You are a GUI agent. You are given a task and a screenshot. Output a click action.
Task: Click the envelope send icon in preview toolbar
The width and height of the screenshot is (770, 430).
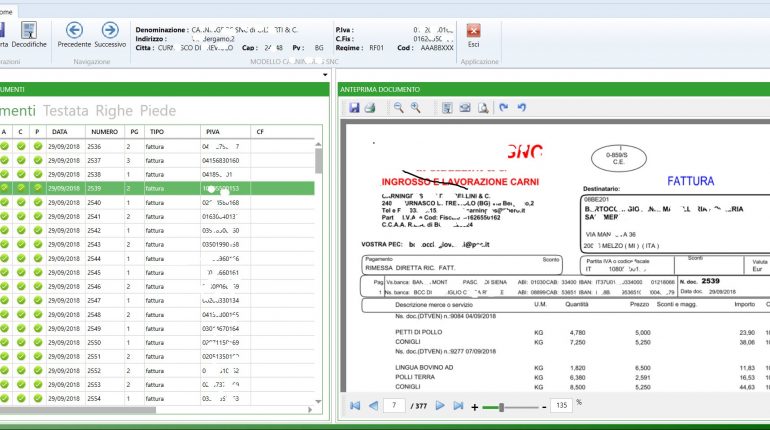[x=465, y=108]
